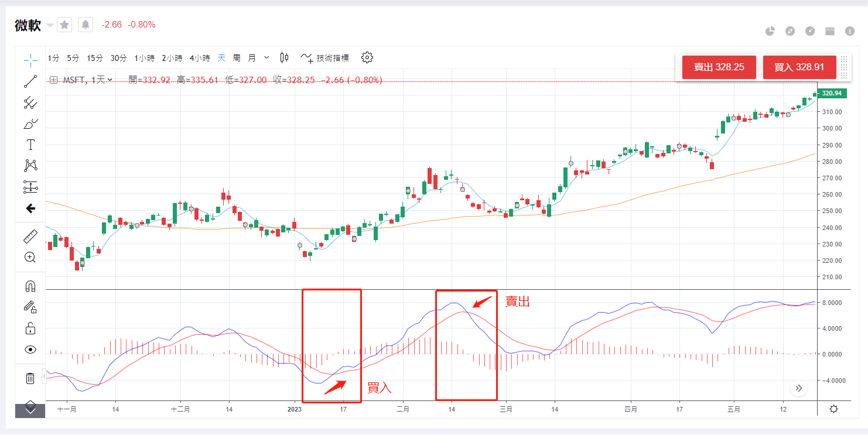Toggle magnet mode for drawings

point(30,286)
